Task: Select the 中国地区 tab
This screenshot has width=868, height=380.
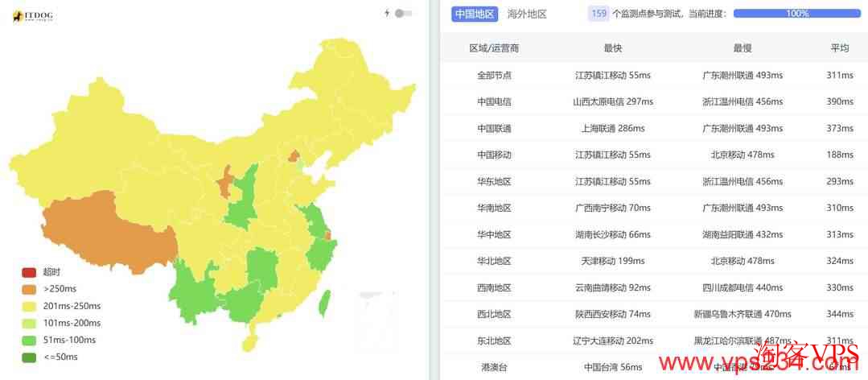Action: point(475,14)
